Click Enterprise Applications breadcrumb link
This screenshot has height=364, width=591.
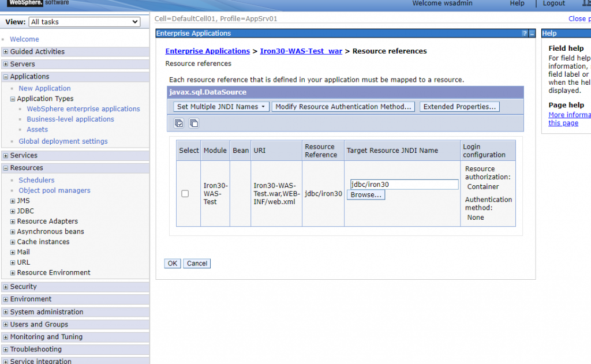pos(207,51)
